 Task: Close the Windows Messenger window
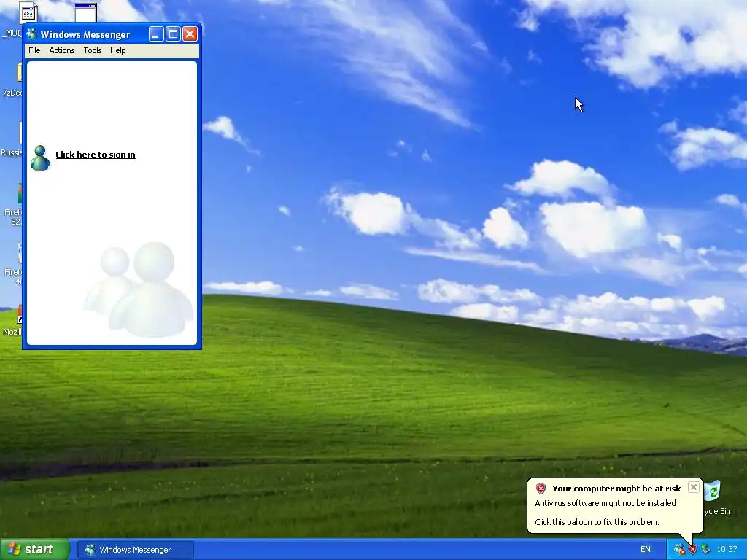click(x=190, y=34)
